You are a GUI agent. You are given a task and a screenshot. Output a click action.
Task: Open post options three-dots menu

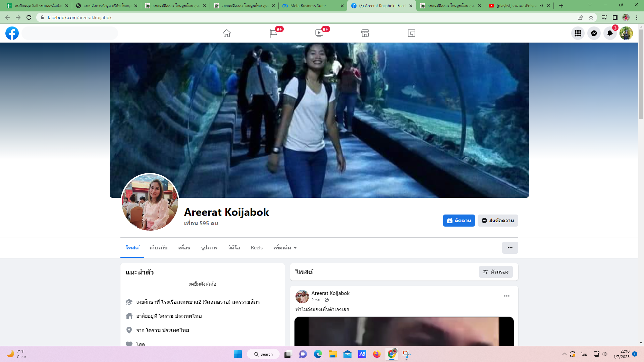[506, 296]
